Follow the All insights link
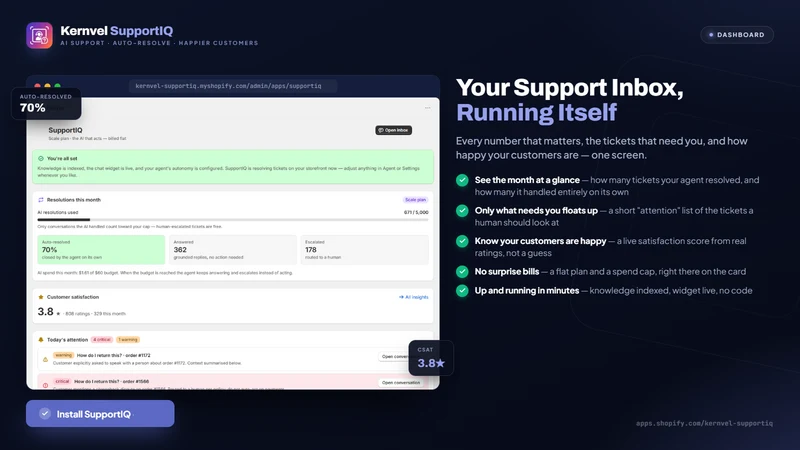 pyautogui.click(x=414, y=297)
